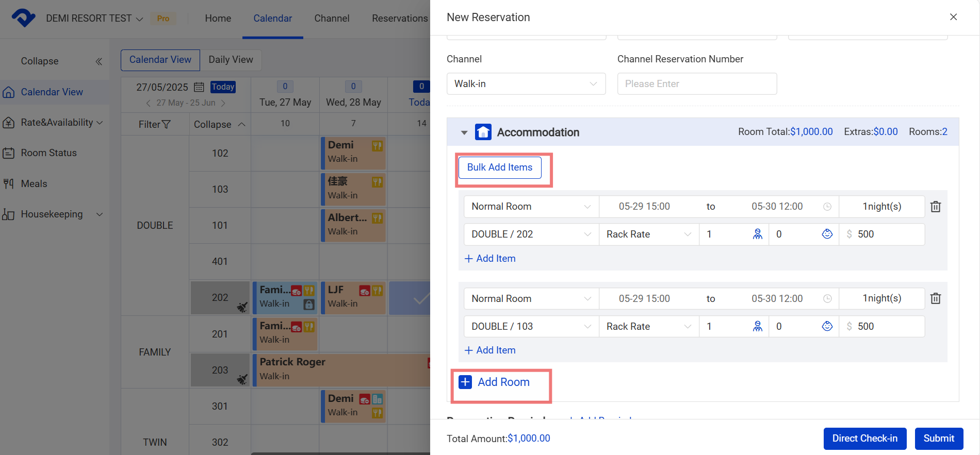Click the Add Room link
The image size is (980, 455).
503,382
